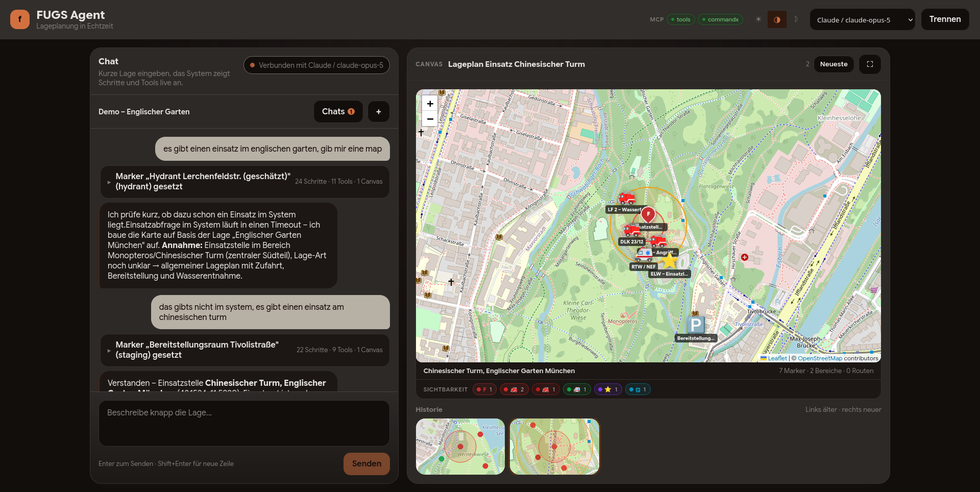980x492 pixels.
Task: Focus the Beschreibe knapp die Lage input
Action: pos(244,423)
